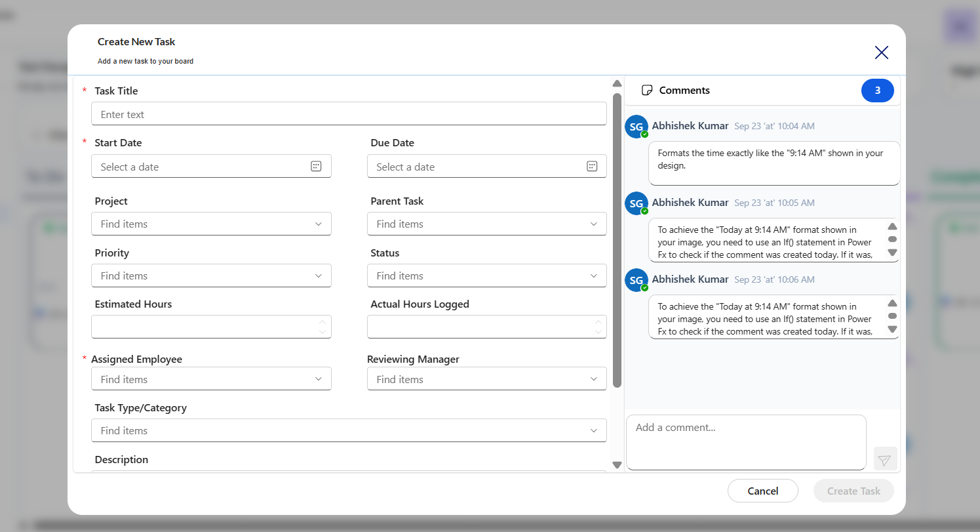The height and width of the screenshot is (532, 980).
Task: Click the Estimated Hours number field
Action: coord(211,327)
